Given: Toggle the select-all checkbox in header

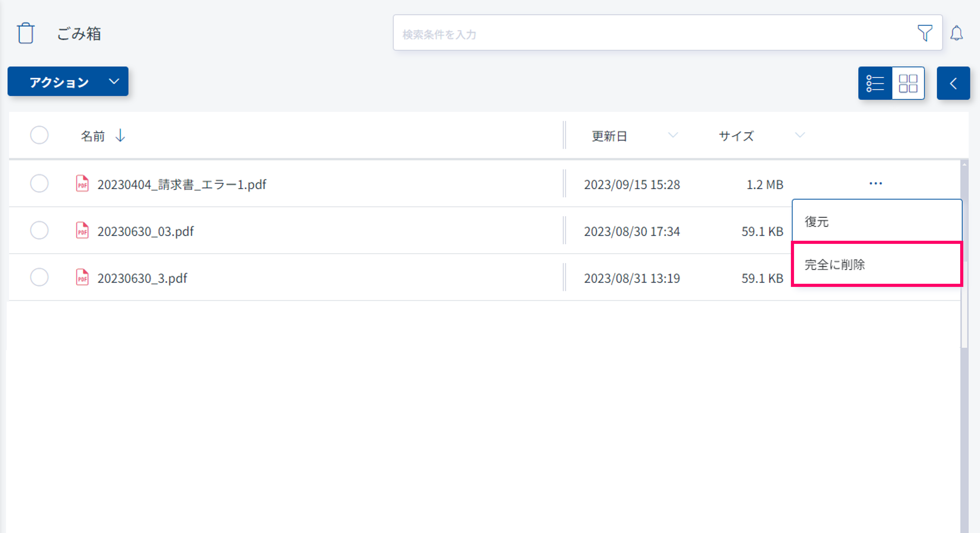Looking at the screenshot, I should pyautogui.click(x=39, y=135).
